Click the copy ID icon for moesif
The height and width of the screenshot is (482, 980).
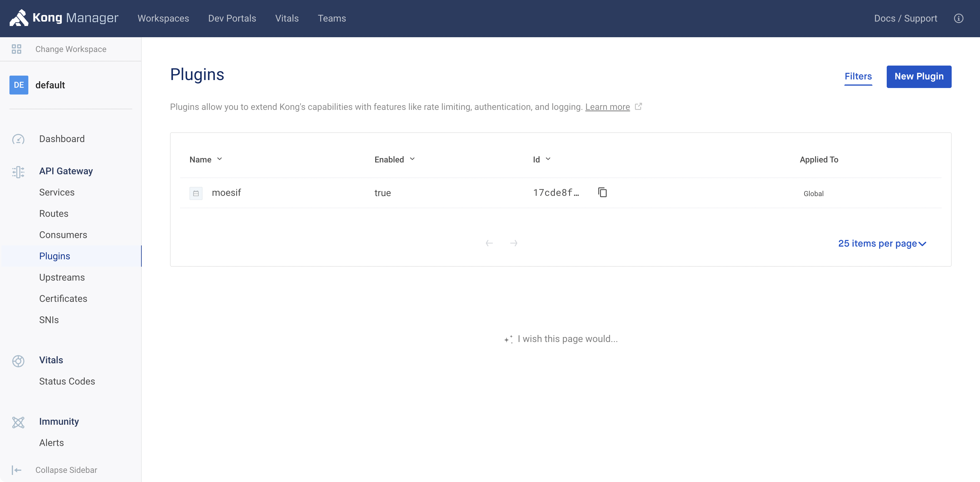[x=602, y=193]
